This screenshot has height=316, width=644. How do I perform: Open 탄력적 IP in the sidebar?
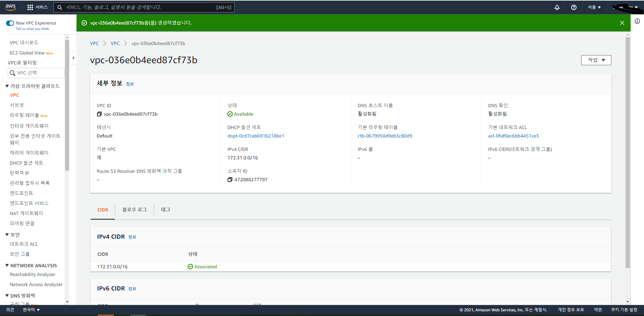19,173
